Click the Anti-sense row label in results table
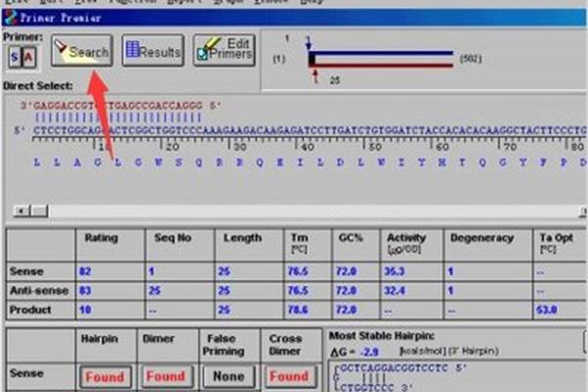 (x=39, y=290)
